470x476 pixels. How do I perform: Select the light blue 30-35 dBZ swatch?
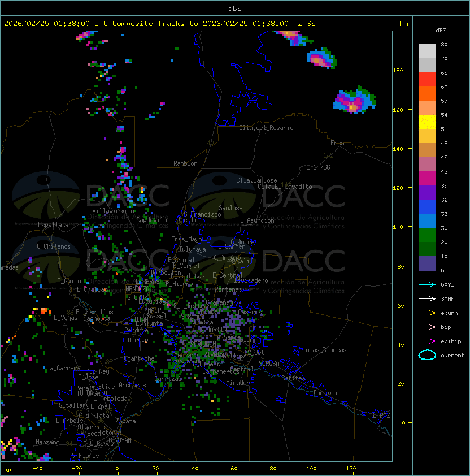click(427, 220)
